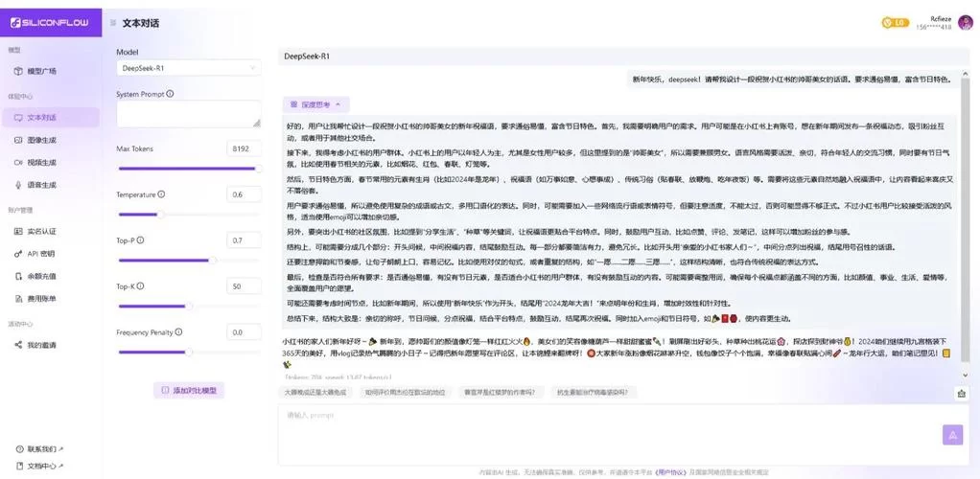The image size is (980, 479).
Task: Click the bill icon for 费用账单
Action: (18, 299)
